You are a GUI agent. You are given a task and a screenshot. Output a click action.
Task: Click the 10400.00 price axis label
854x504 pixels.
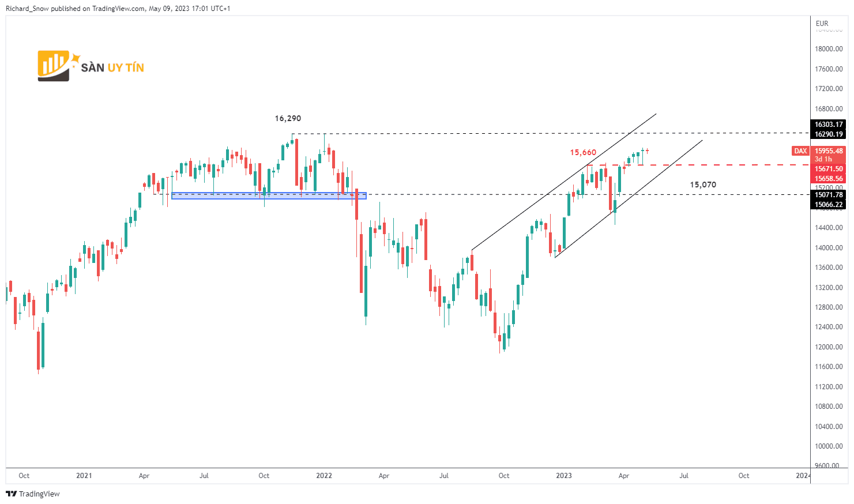click(829, 427)
